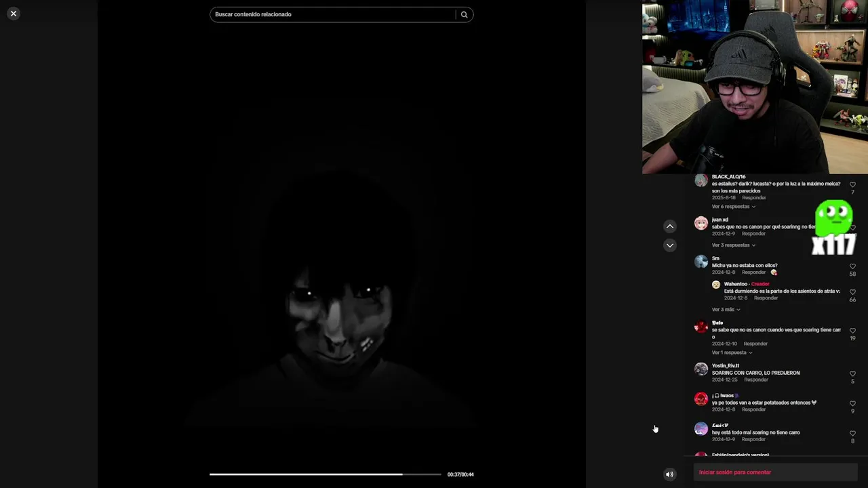Like BLACK_ALO/16's comment with heart icon
This screenshot has width=868, height=488.
point(852,184)
